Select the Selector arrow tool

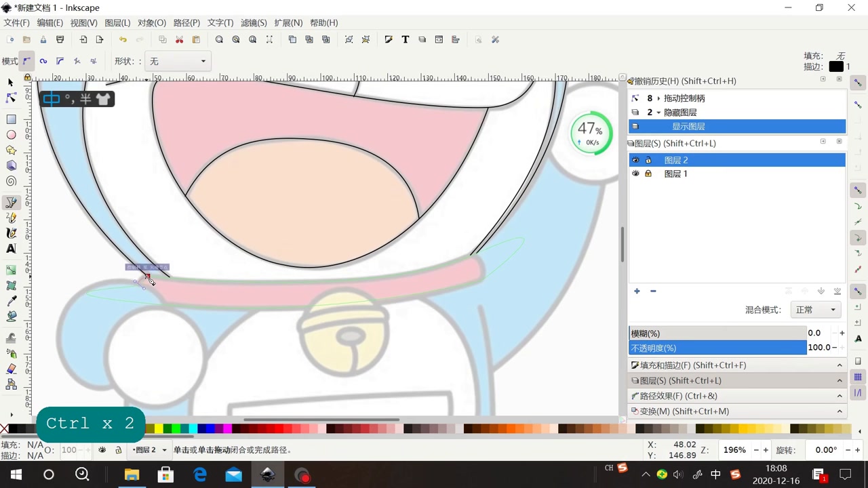[11, 82]
